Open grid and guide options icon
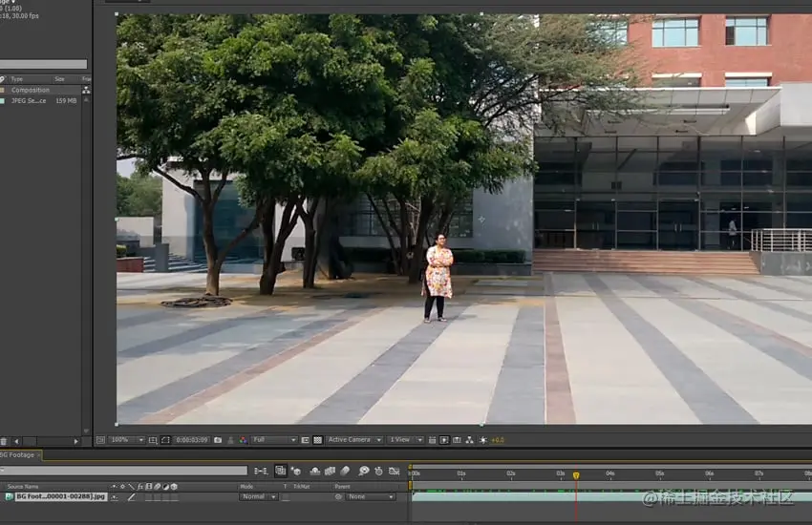 [x=153, y=440]
